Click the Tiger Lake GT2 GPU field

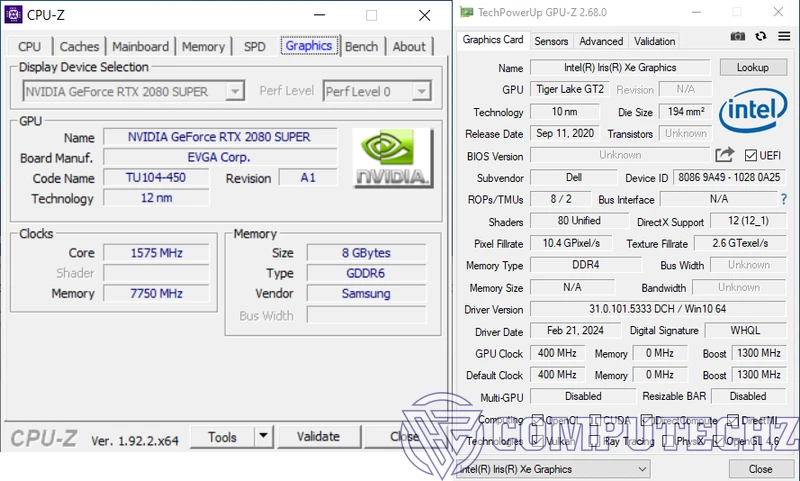click(570, 89)
